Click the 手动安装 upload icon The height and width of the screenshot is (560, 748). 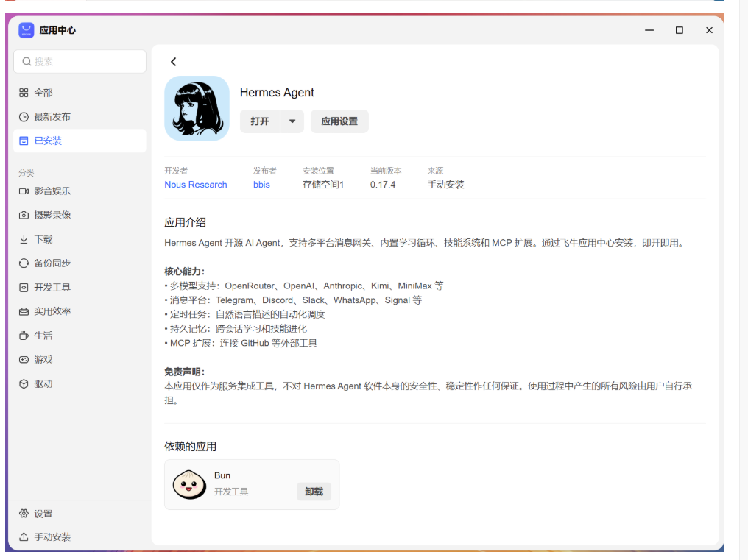[x=24, y=536]
